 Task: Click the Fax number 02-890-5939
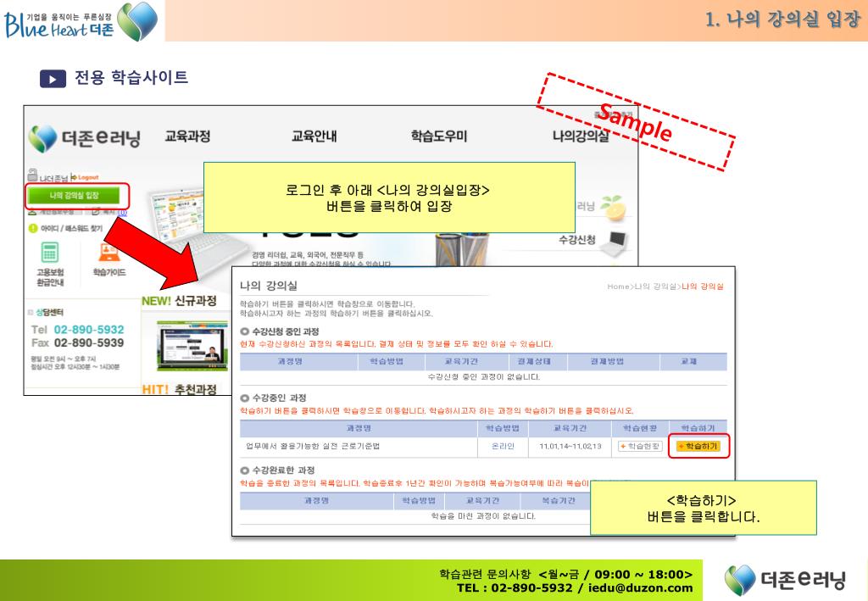pyautogui.click(x=88, y=342)
